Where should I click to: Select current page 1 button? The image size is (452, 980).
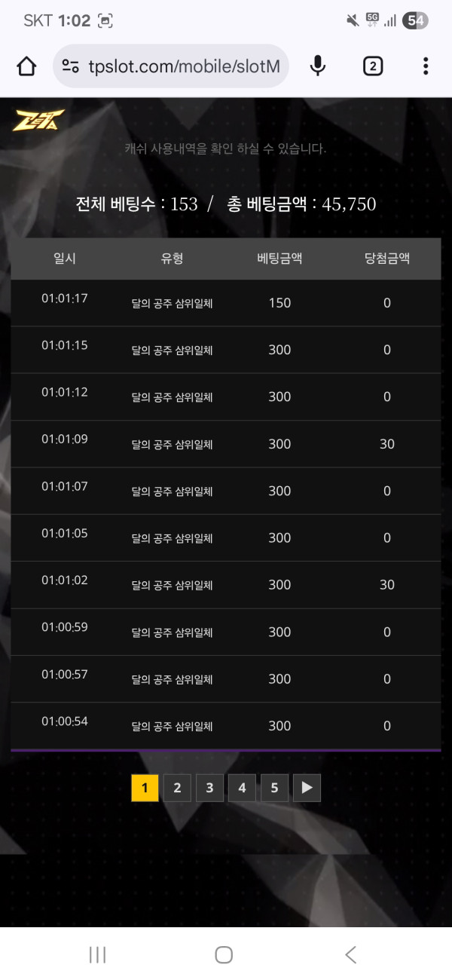pos(145,788)
